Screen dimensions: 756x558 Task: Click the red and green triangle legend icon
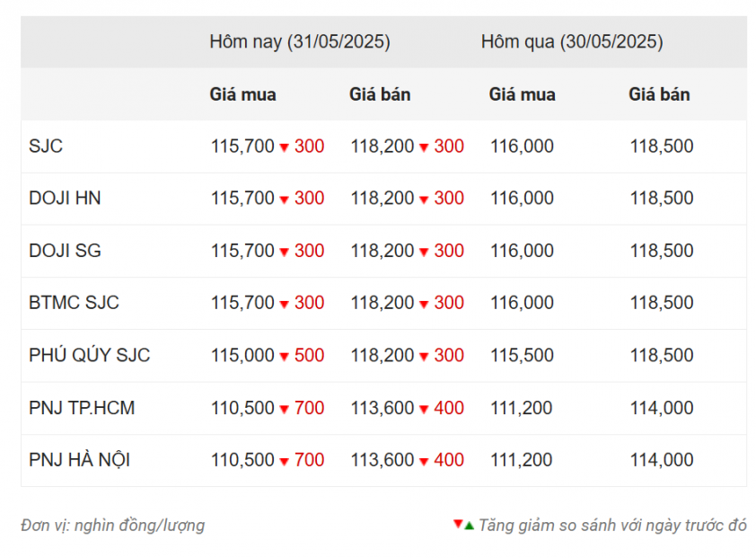click(463, 525)
